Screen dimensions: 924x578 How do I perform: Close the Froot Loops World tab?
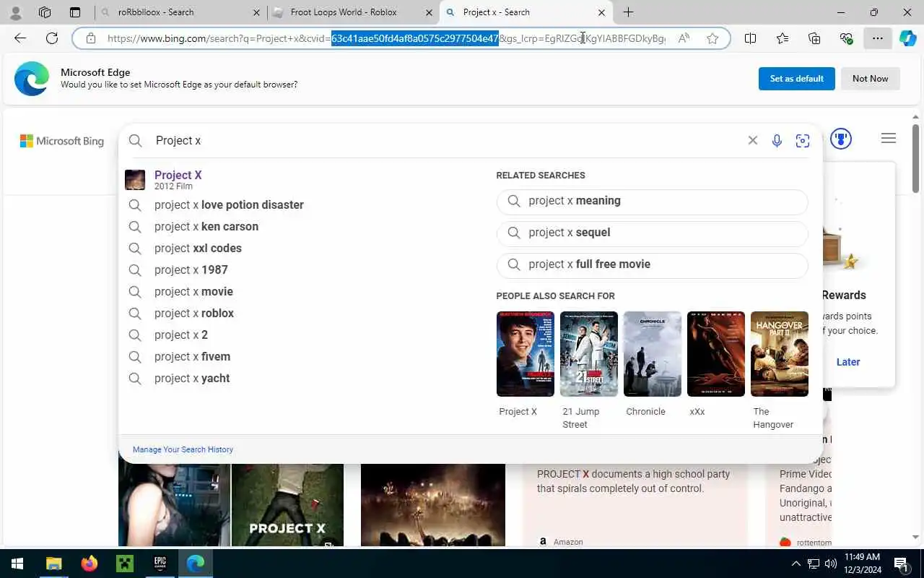click(430, 12)
